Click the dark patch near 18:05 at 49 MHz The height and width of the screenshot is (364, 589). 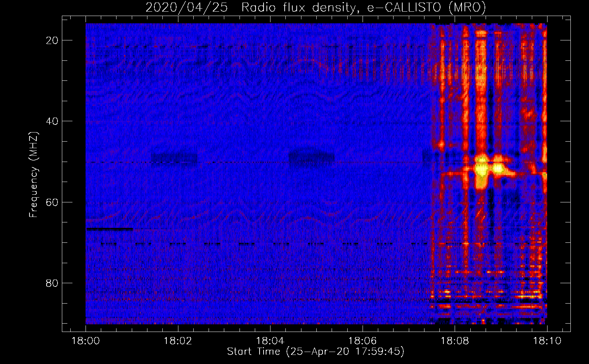pyautogui.click(x=311, y=157)
